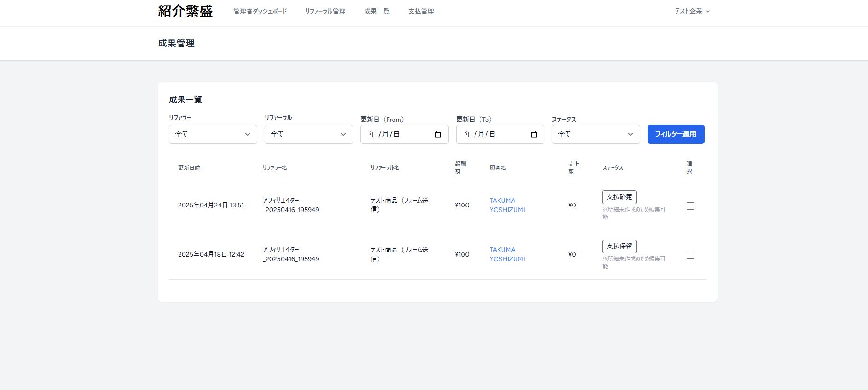Click the フィルター適用 button
This screenshot has height=390, width=868.
coord(676,134)
